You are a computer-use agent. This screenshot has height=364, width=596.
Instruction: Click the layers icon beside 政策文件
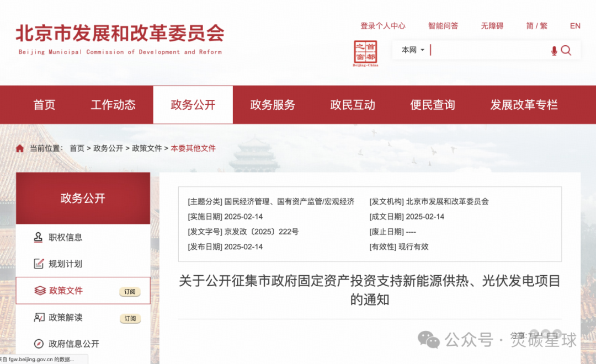40,291
